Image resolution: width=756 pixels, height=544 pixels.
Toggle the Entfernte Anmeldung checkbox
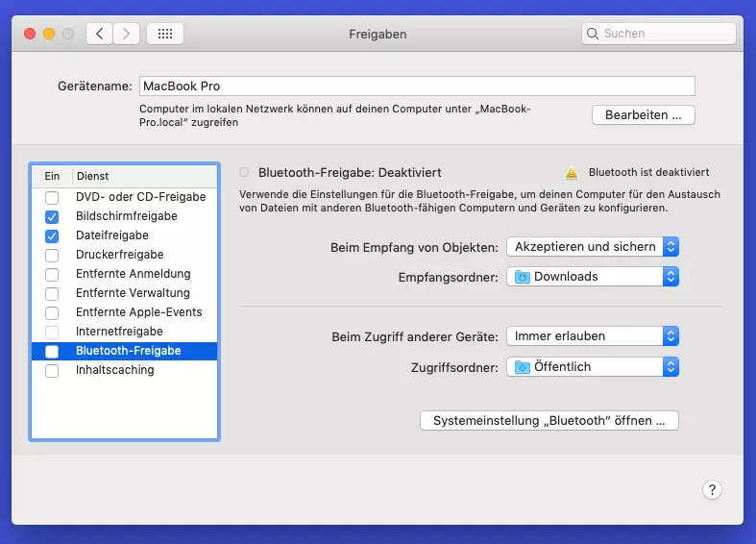click(52, 275)
